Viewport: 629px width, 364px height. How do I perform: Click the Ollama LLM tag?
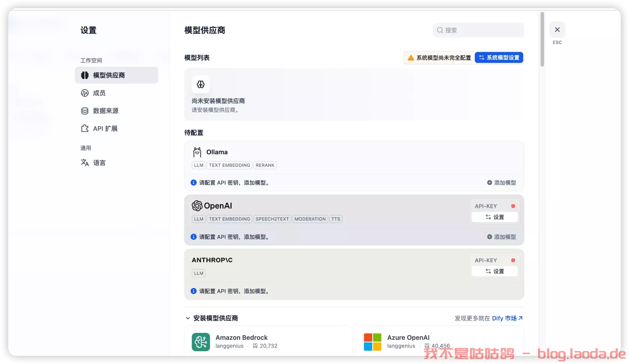point(199,165)
